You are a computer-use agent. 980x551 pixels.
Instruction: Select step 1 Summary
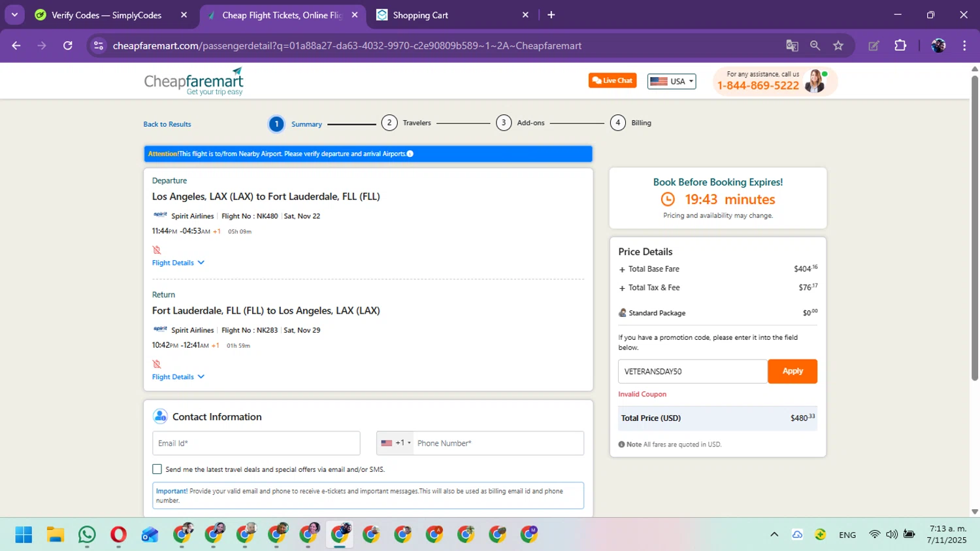tap(295, 124)
